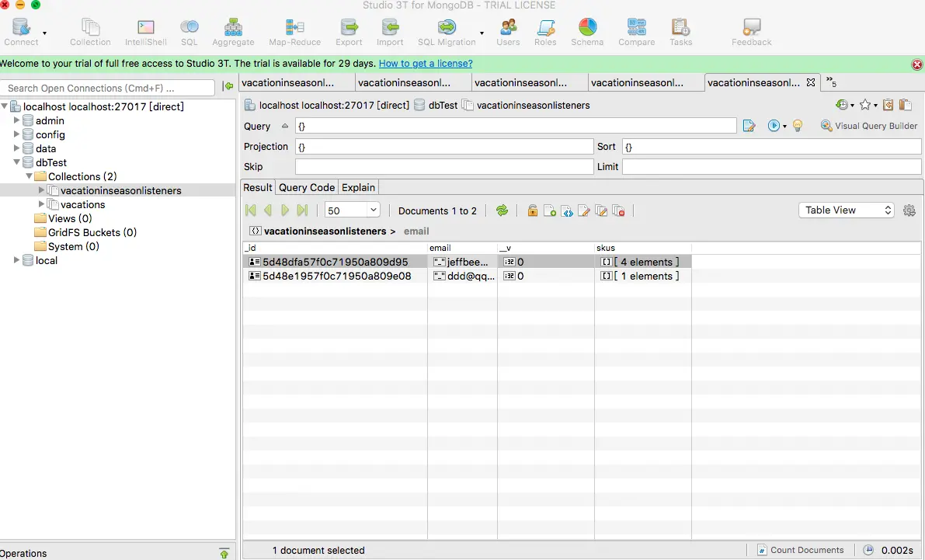View the selected document as JSON
The image size is (925, 560).
tap(567, 210)
